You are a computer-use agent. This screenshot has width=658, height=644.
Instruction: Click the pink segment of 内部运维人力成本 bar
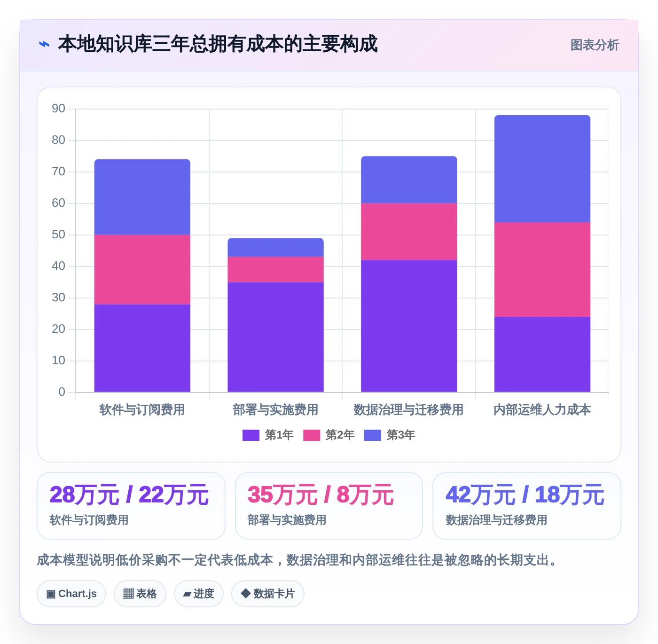(x=542, y=270)
